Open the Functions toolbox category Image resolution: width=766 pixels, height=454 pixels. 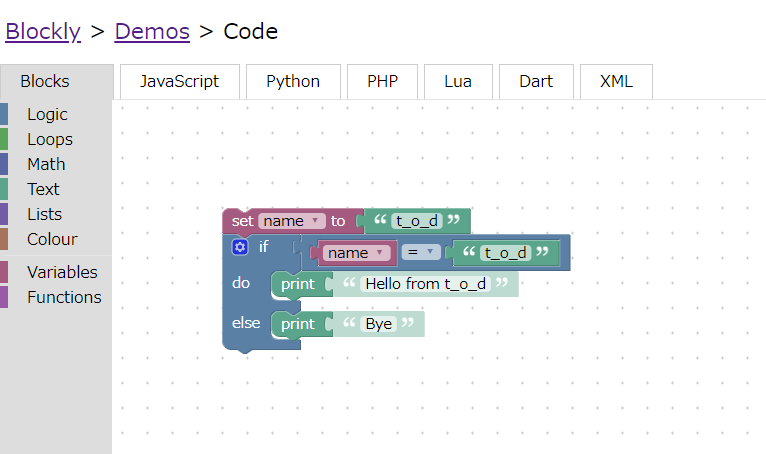pyautogui.click(x=64, y=297)
